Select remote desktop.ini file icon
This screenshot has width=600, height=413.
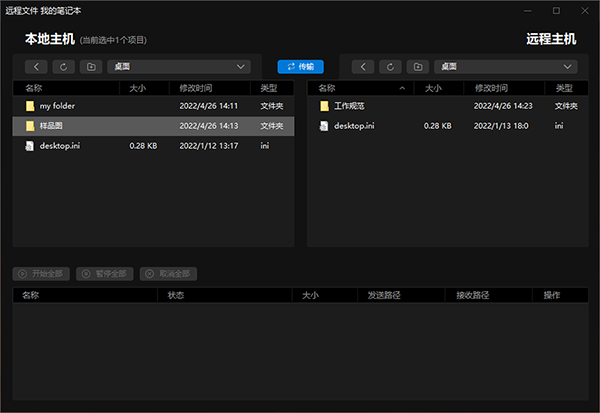coord(324,126)
